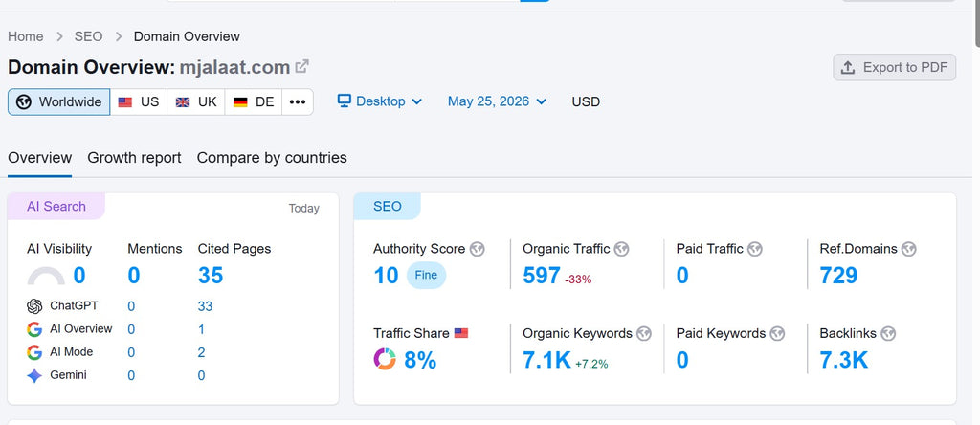Click the ChatGPT logo icon
980x425 pixels.
pos(34,306)
